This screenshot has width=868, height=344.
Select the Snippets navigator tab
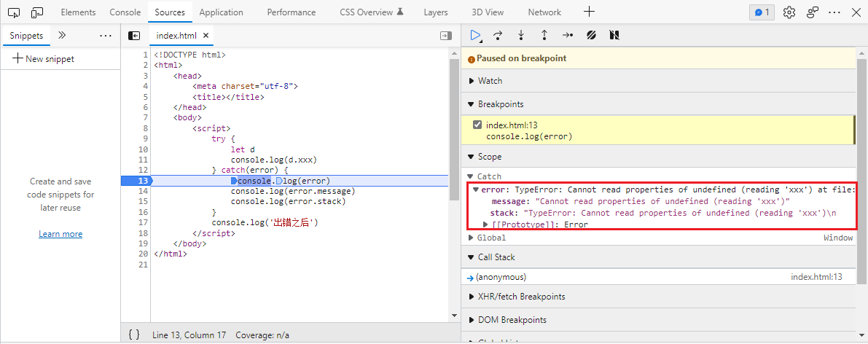tap(26, 36)
